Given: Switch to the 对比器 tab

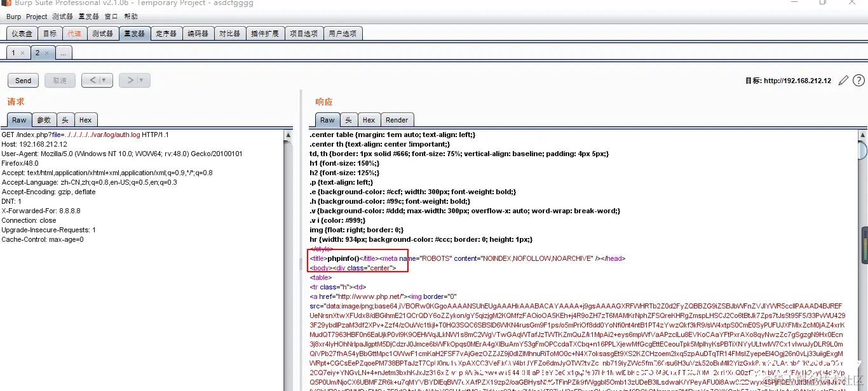Looking at the screenshot, I should pyautogui.click(x=229, y=34).
